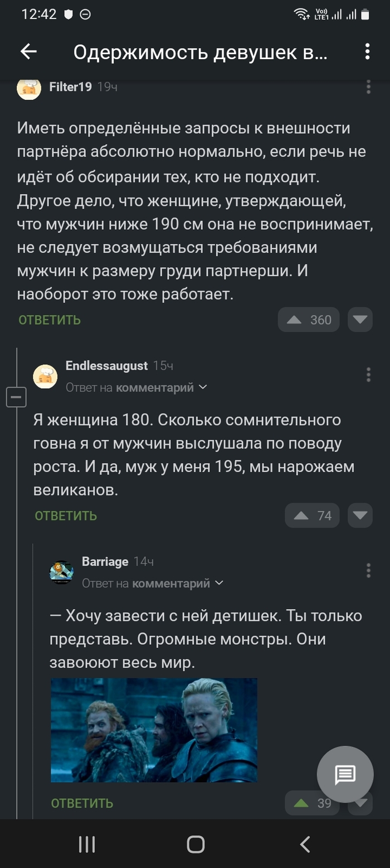The width and height of the screenshot is (390, 868).
Task: Downvote Endlessaugust's comment
Action: [x=360, y=515]
